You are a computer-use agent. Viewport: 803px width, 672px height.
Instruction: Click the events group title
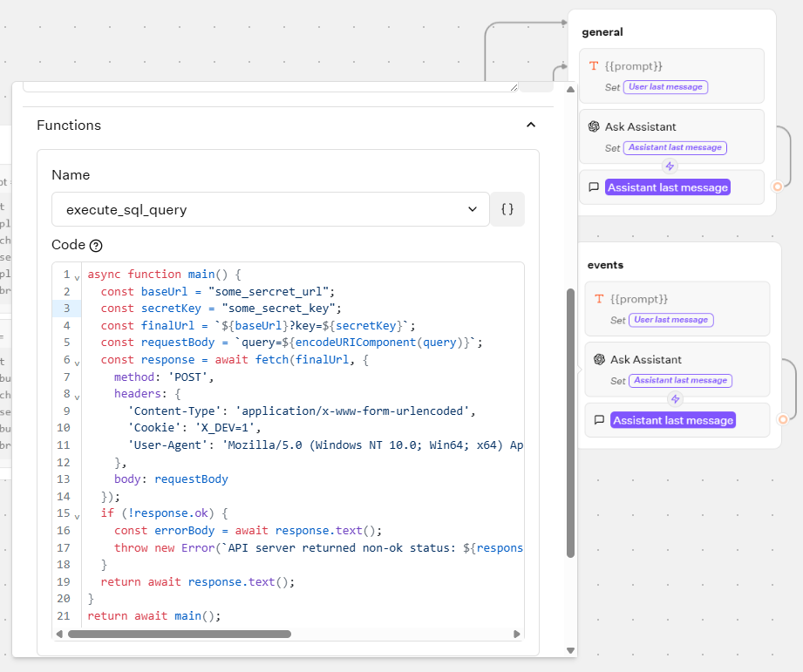coord(605,265)
